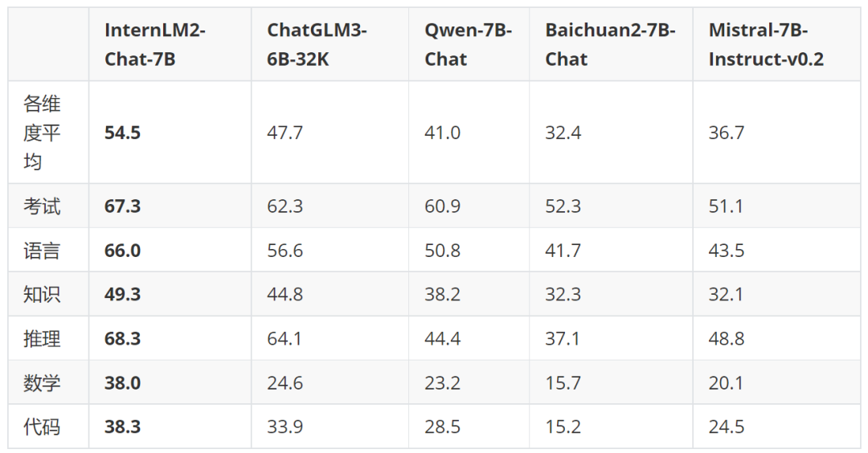Select the 代码 row label
This screenshot has height=453, width=868.
tap(42, 427)
